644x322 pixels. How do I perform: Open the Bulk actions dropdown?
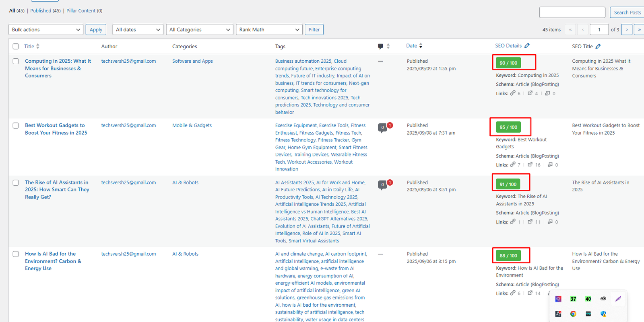[45, 30]
